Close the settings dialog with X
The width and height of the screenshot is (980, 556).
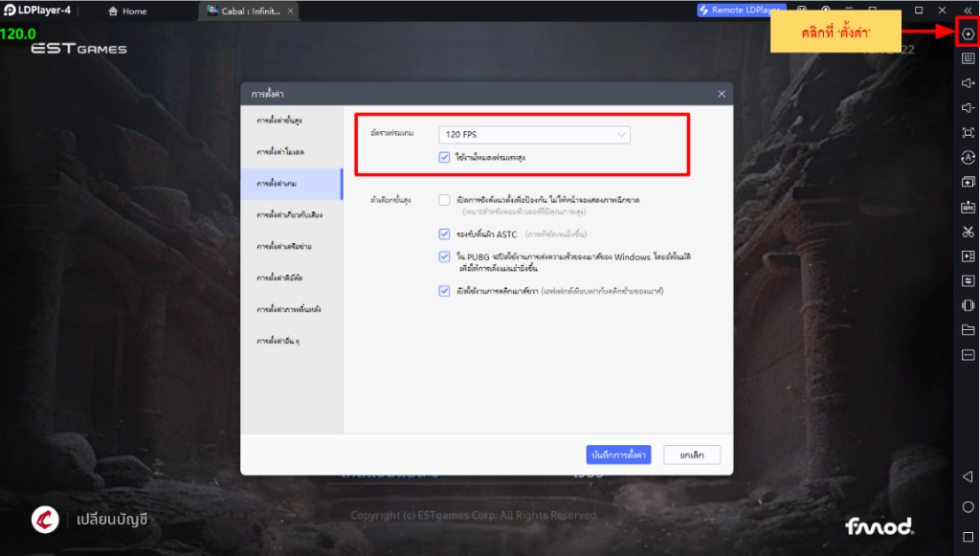pos(722,94)
